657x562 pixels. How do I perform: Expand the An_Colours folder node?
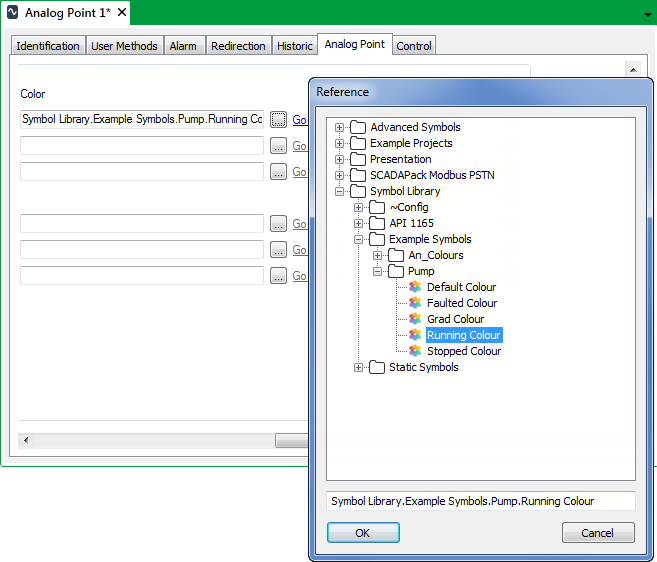(378, 255)
